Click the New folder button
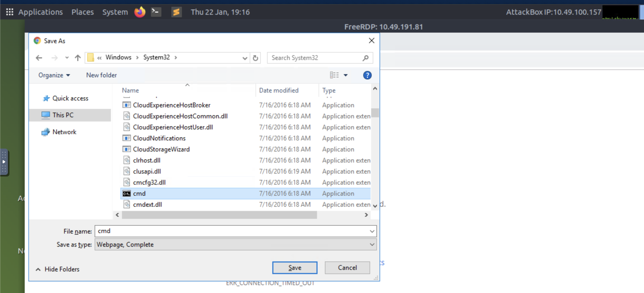This screenshot has height=293, width=644. coord(101,75)
